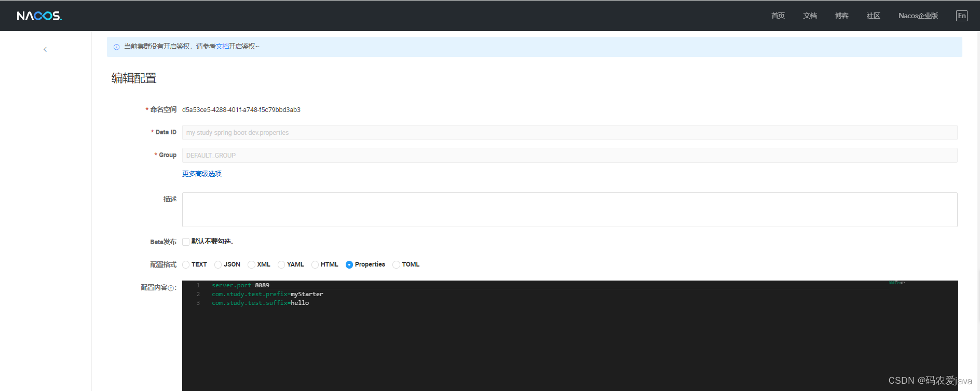
Task: Select the TEXT format radio button
Action: [x=186, y=264]
